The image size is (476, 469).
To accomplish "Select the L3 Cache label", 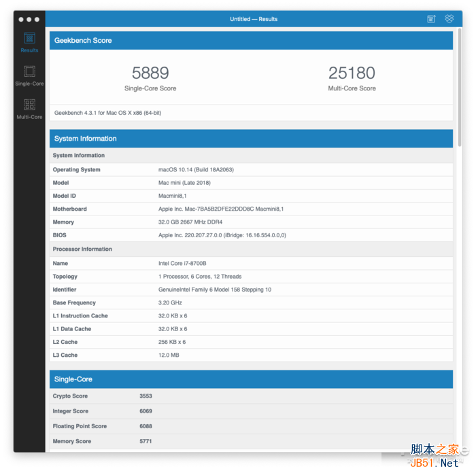I will point(65,355).
